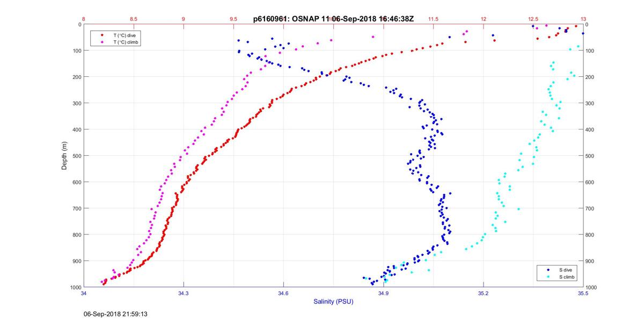The width and height of the screenshot is (644, 323).
Task: Click '600' on the left depth axis
Action: tap(76, 182)
